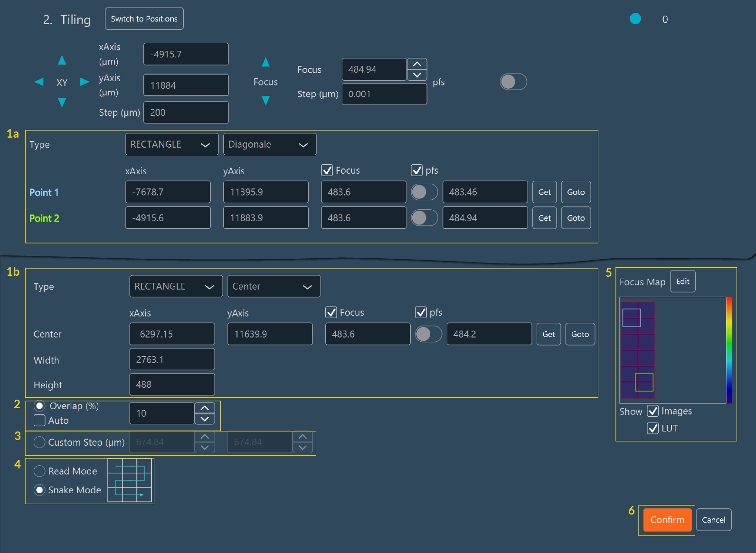Open the RECTANGLE type dropdown in 1a
Viewport: 756px width, 553px height.
171,144
